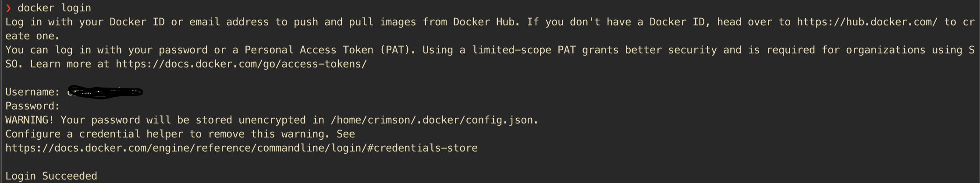Click the red prompt arrow symbol
Screen dimensions: 980x183
point(8,8)
